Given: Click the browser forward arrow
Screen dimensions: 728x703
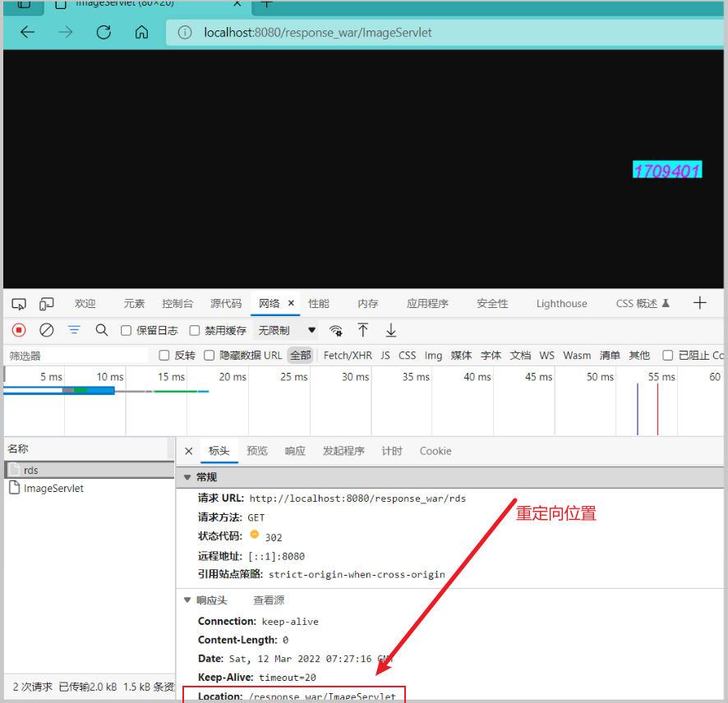Looking at the screenshot, I should (x=66, y=32).
